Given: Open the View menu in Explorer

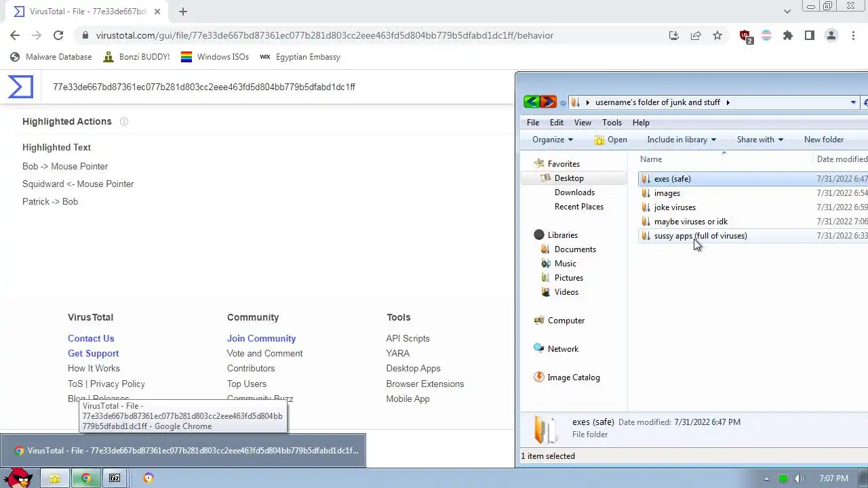Looking at the screenshot, I should tap(583, 123).
